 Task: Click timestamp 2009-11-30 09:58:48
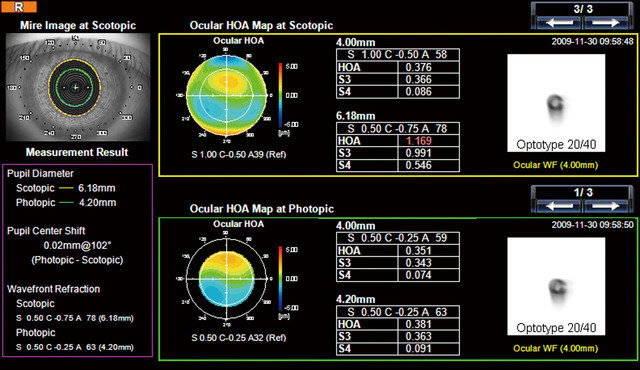pos(592,41)
